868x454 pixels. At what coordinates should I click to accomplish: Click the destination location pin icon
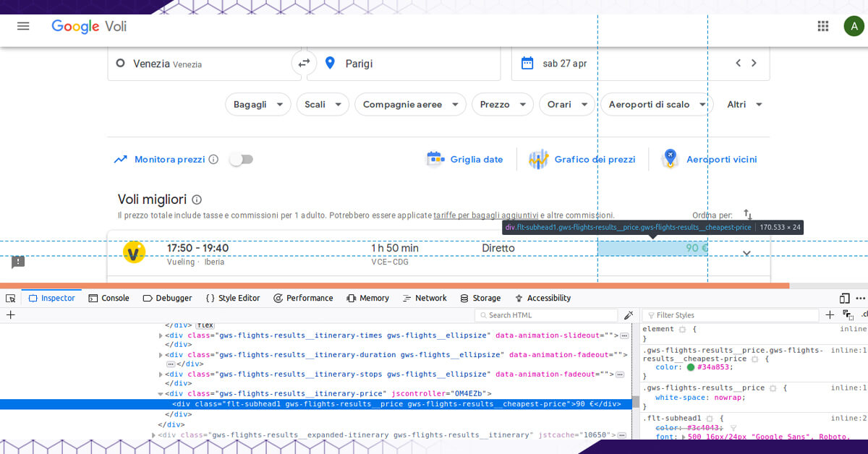[x=330, y=63]
